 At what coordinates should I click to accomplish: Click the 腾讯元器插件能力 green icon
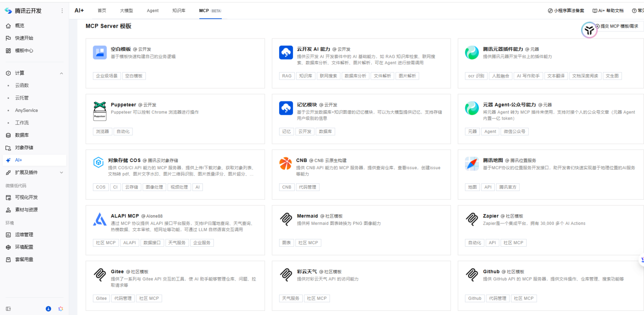(x=472, y=52)
